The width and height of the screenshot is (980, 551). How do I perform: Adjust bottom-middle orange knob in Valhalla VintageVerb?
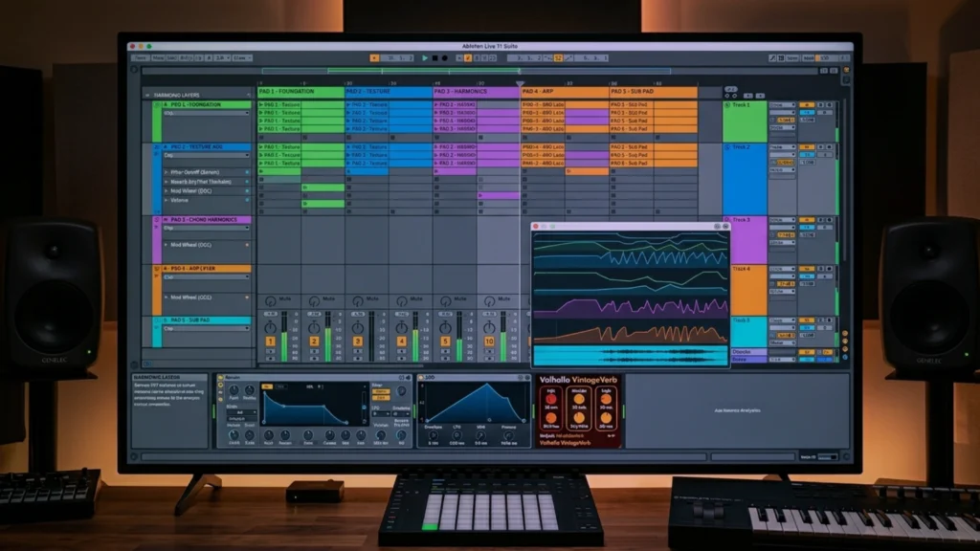579,418
